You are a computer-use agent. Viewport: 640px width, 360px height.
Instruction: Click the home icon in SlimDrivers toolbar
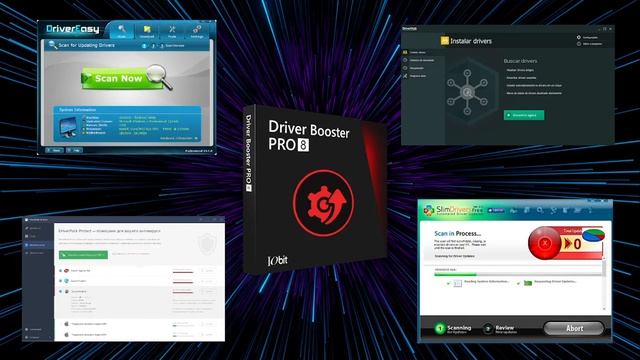click(x=513, y=210)
